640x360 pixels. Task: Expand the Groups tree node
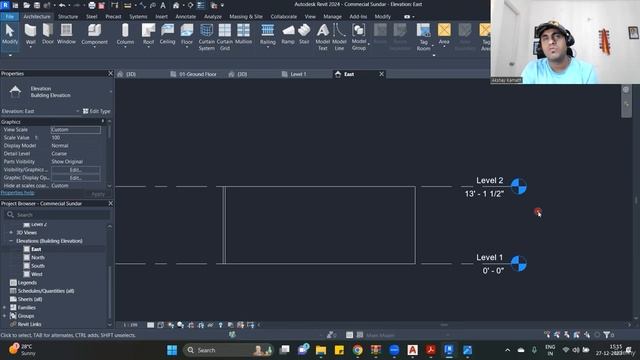[x=4, y=316]
